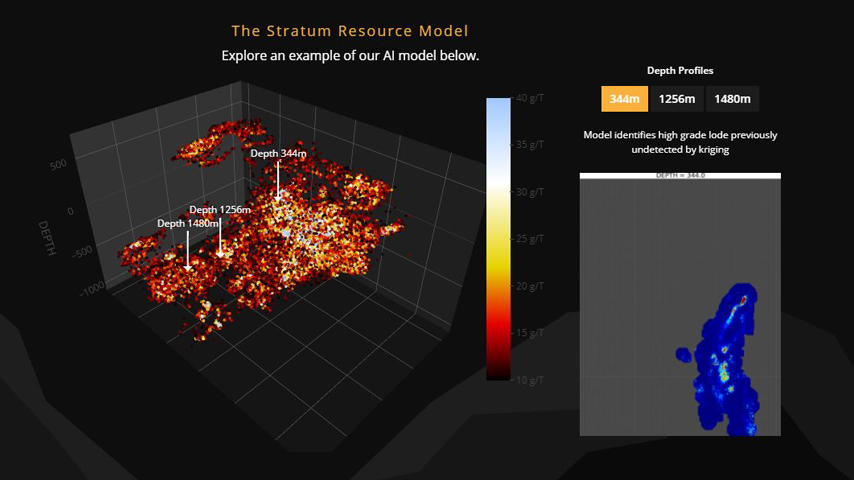
Task: Select the 344m depth profile button
Action: point(624,99)
